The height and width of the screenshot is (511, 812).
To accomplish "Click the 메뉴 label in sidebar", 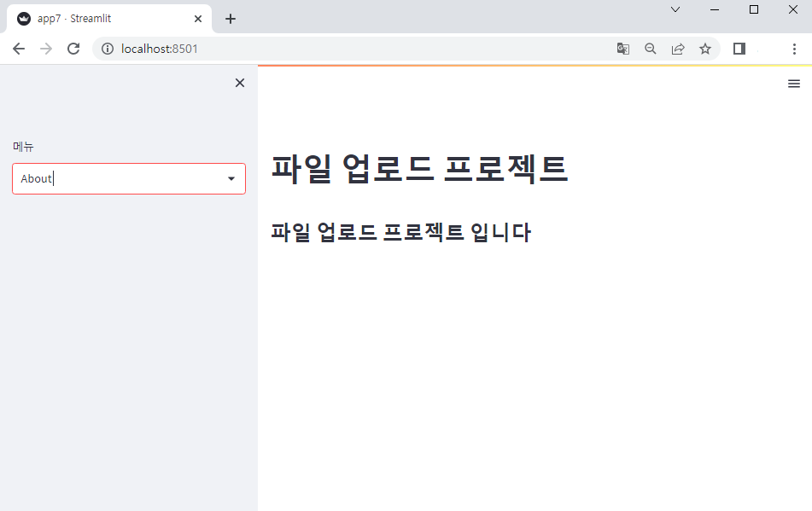I will point(23,147).
